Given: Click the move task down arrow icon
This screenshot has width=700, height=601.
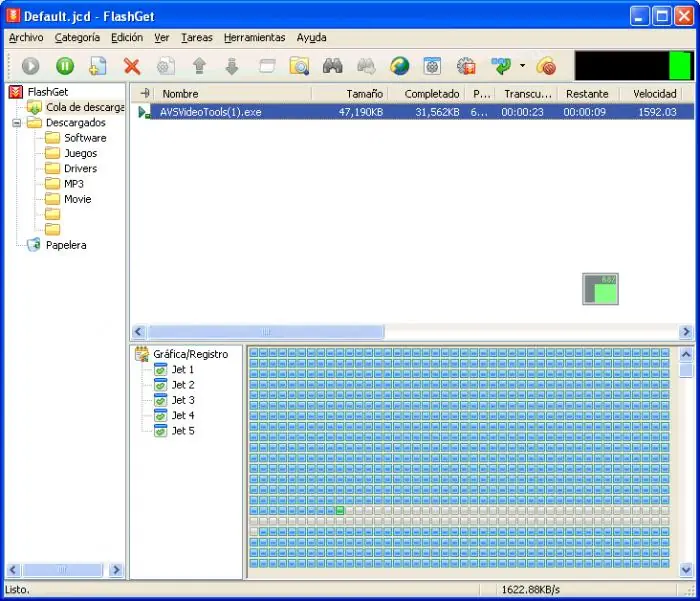Looking at the screenshot, I should pyautogui.click(x=232, y=66).
